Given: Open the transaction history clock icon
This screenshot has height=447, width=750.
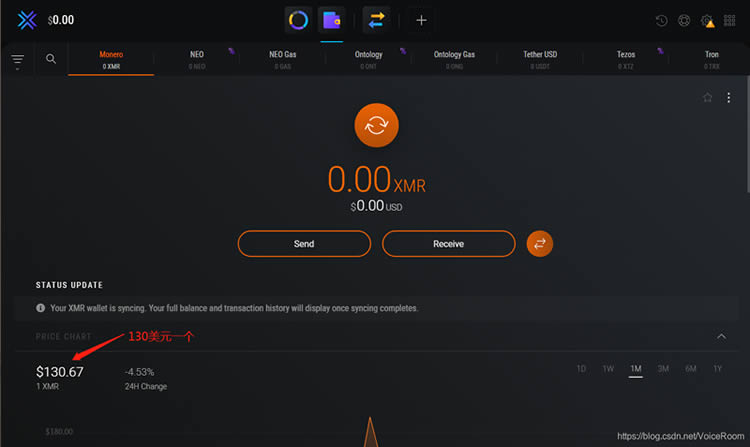Looking at the screenshot, I should [662, 20].
